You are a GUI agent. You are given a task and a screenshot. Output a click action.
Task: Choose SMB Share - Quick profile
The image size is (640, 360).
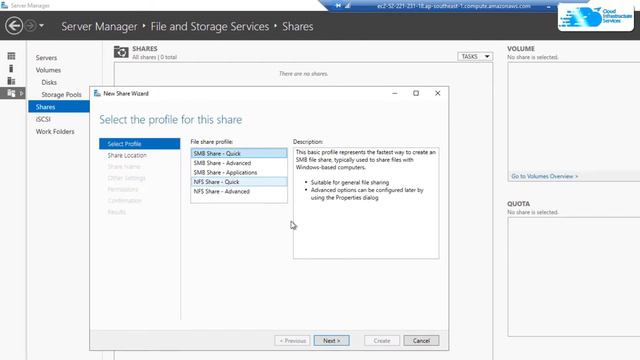tap(239, 153)
